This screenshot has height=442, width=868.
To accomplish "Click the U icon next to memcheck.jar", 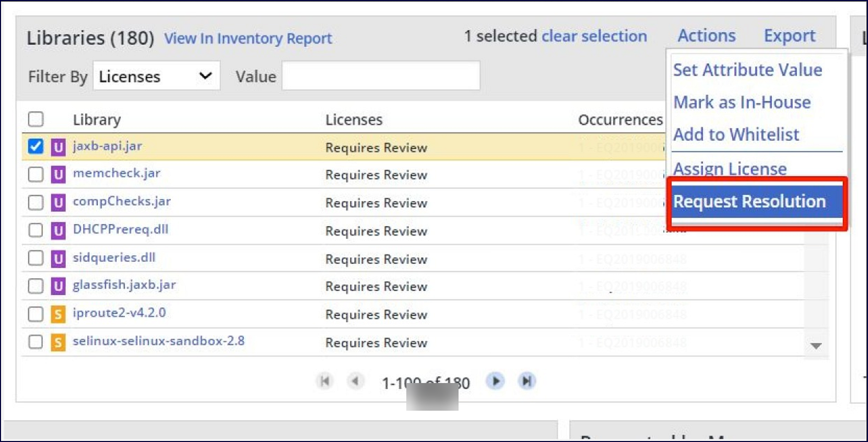I will tap(58, 174).
